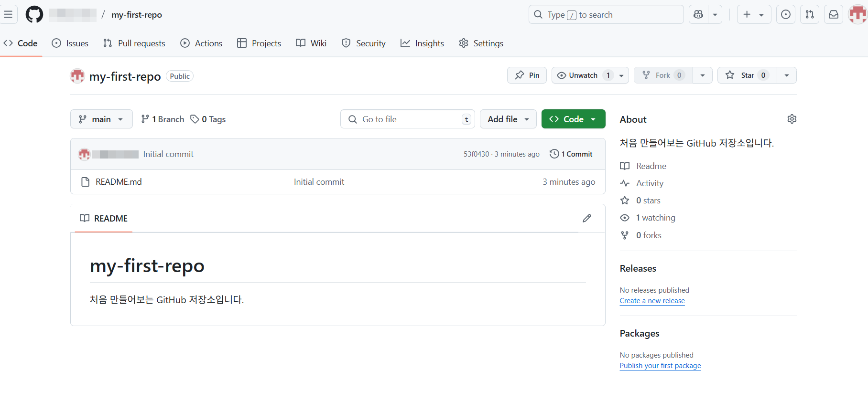Screen dimensions: 868x402
Task: Open the commit author avatar
Action: click(85, 154)
